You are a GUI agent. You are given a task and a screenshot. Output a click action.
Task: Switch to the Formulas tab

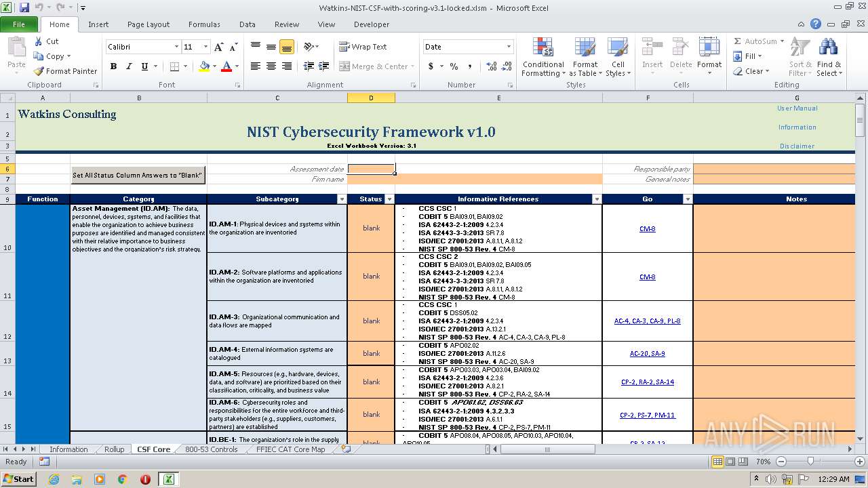pos(204,24)
